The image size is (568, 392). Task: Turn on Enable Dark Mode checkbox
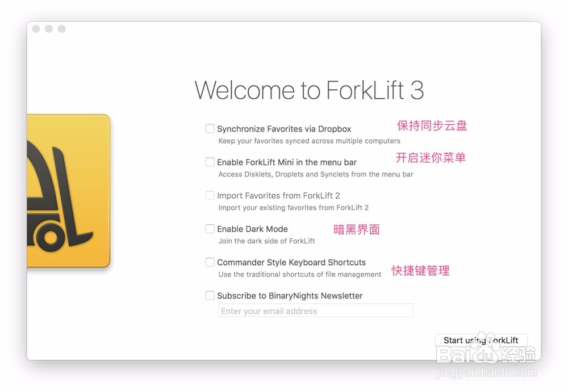[210, 229]
